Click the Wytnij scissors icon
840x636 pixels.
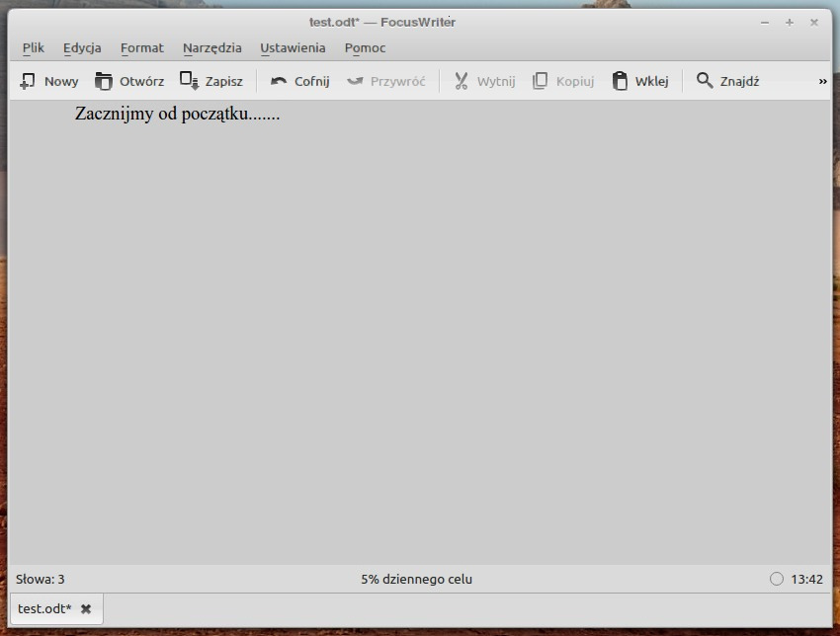[x=461, y=81]
